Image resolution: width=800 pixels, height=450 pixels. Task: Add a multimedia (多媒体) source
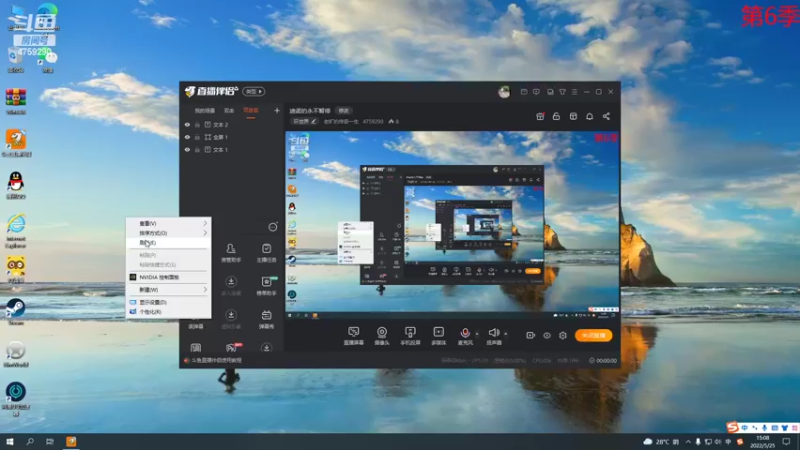click(x=438, y=336)
